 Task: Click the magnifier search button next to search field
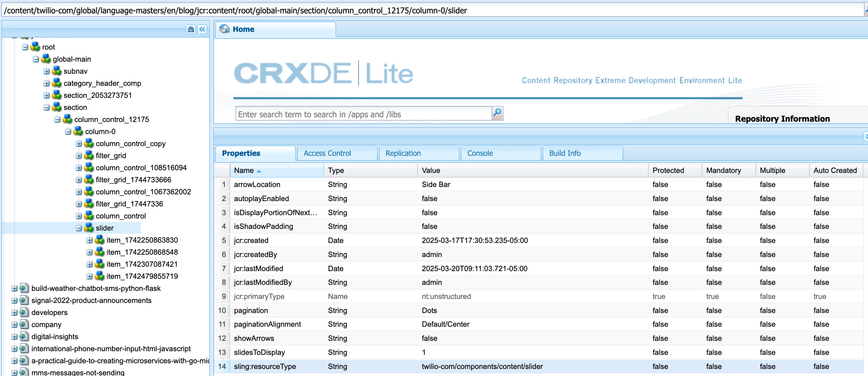pos(497,114)
